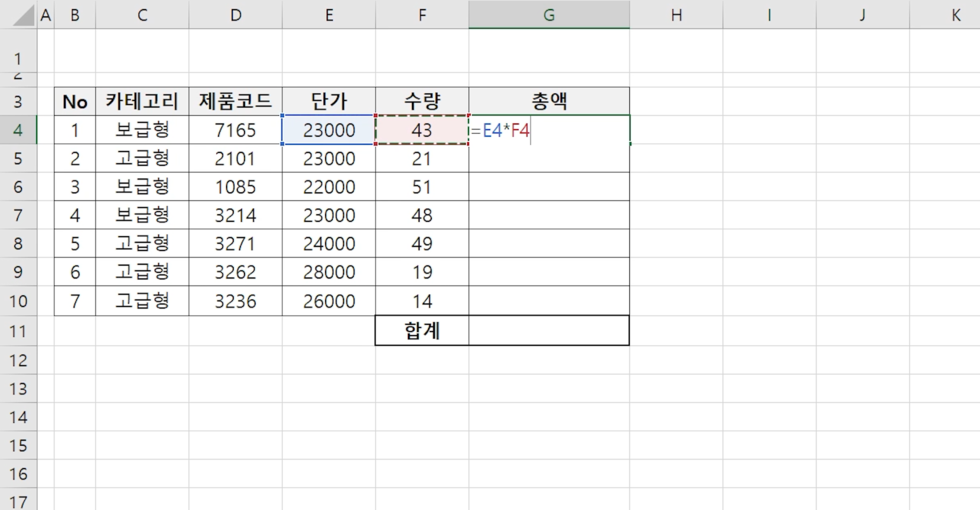
Task: Select the column D header
Action: point(235,15)
